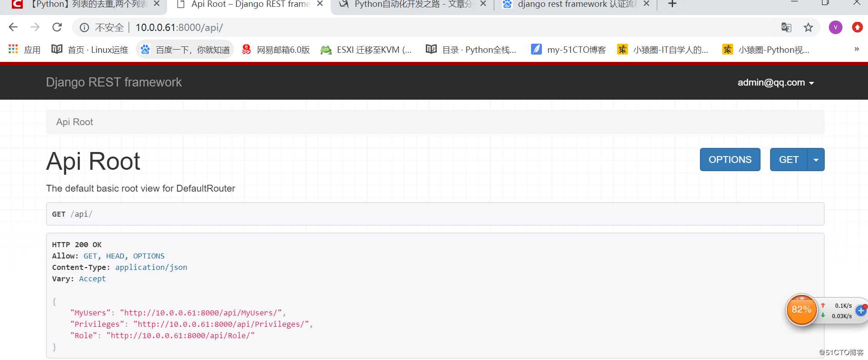Click the red update arrow icon
Viewport: 868px width, 360px height.
pyautogui.click(x=858, y=27)
